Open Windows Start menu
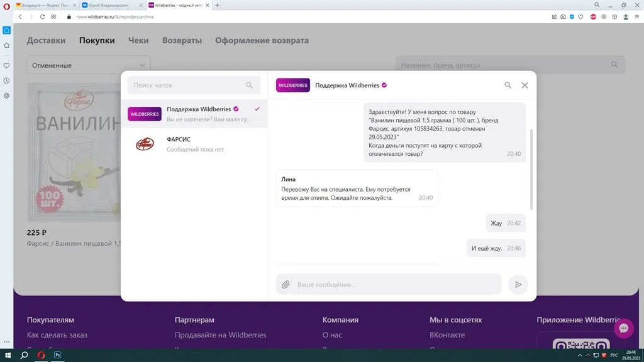The image size is (644, 362). pyautogui.click(x=8, y=355)
